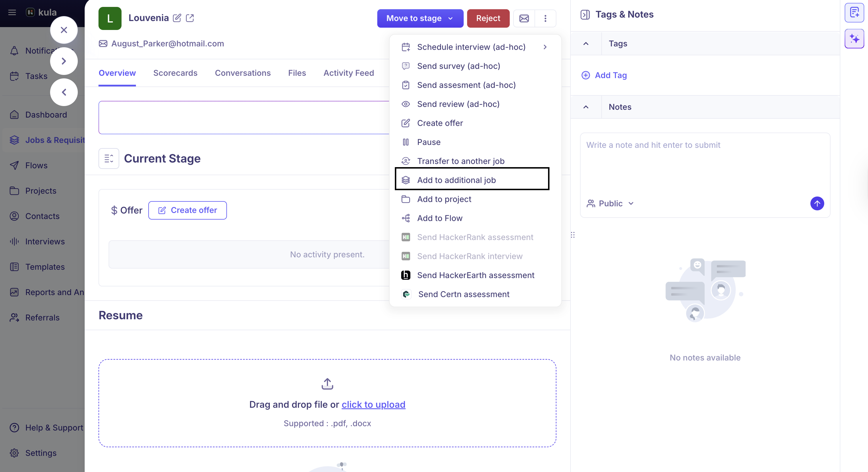Collapse the Tags section chevron

(586, 44)
